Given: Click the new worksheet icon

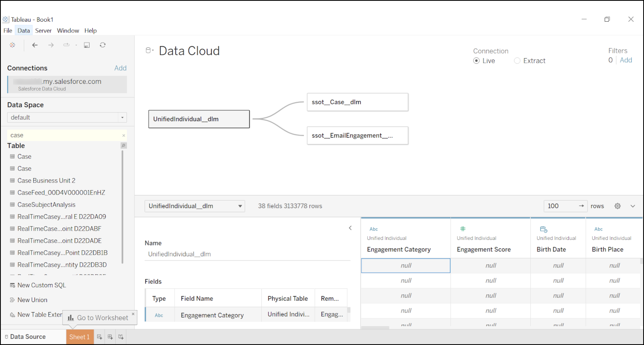Looking at the screenshot, I should point(99,337).
